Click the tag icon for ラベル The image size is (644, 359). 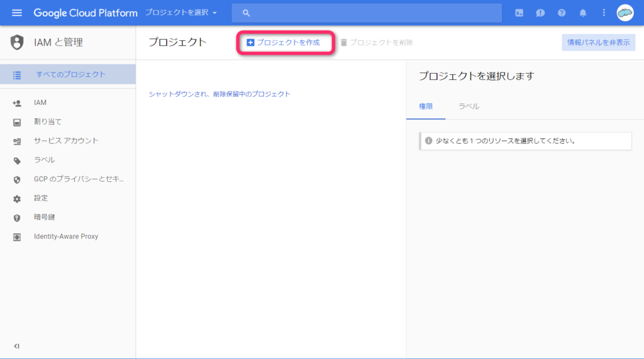pyautogui.click(x=17, y=160)
